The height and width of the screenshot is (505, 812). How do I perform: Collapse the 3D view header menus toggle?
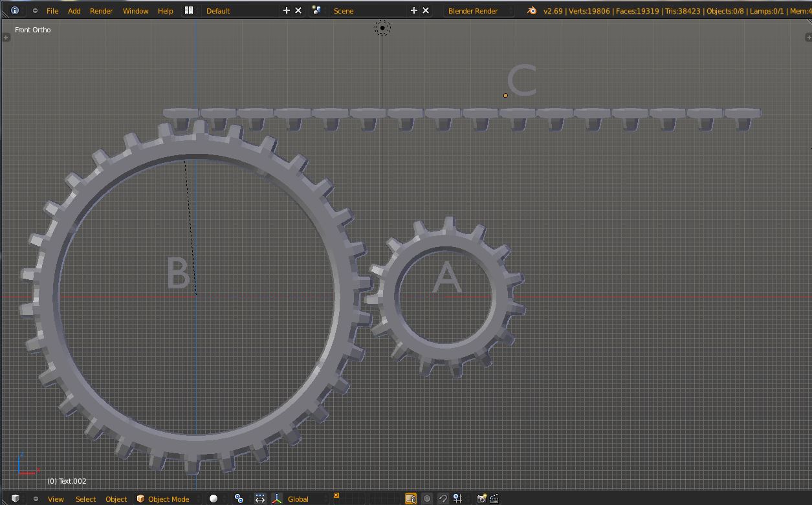pos(36,499)
